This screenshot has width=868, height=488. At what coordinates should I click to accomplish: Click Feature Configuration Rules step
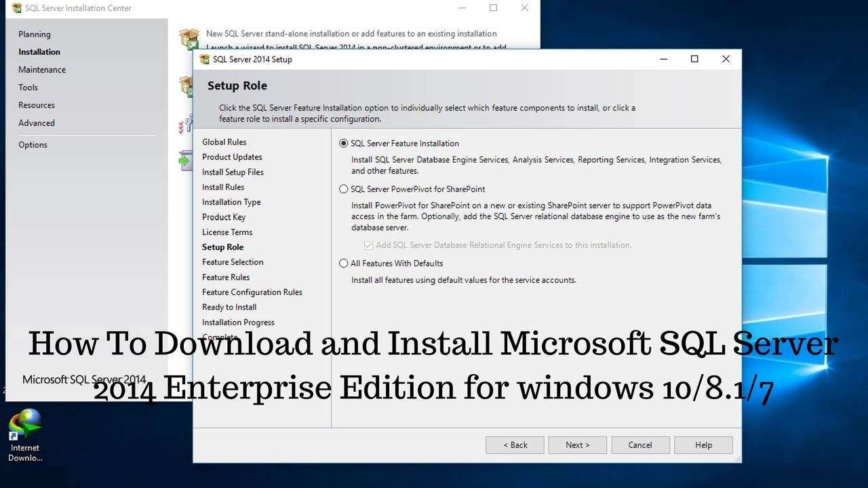coord(252,292)
